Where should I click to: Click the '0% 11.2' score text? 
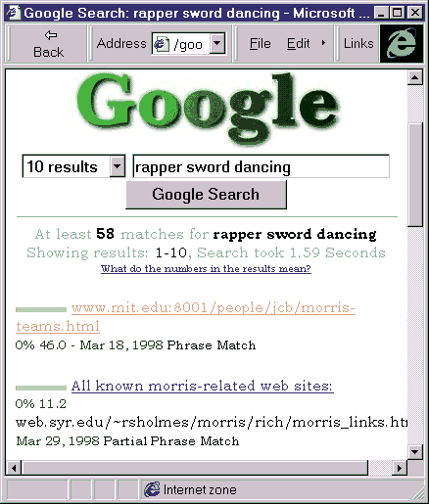[x=41, y=404]
